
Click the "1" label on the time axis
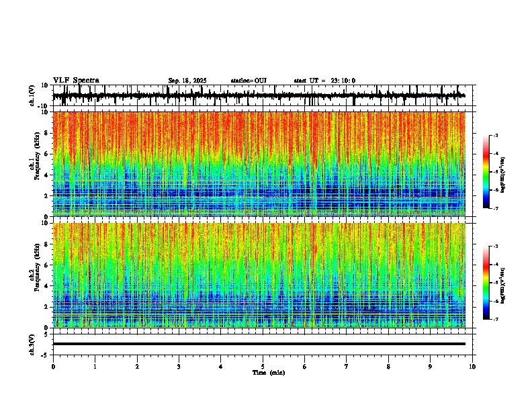point(95,367)
